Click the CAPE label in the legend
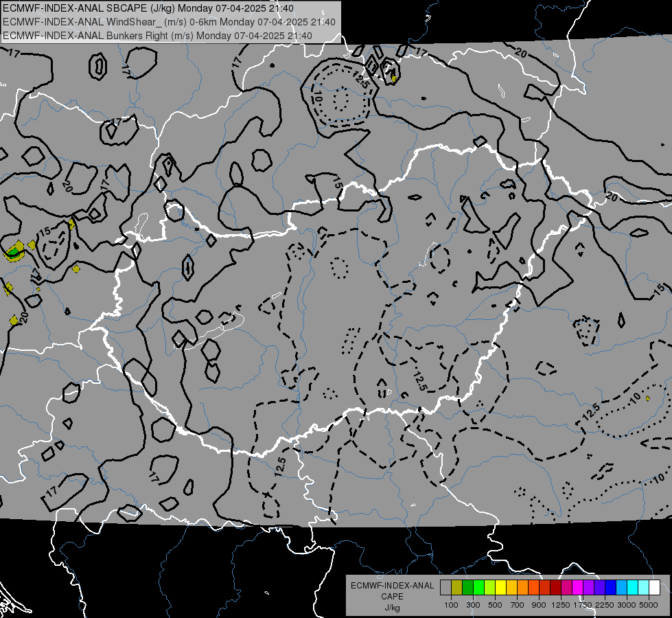The height and width of the screenshot is (618, 672). (392, 597)
